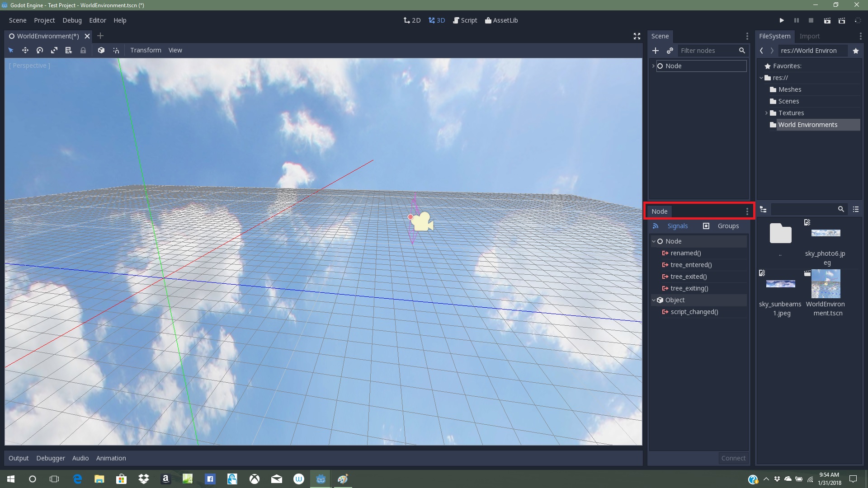Toggle local space cube icon

click(101, 50)
